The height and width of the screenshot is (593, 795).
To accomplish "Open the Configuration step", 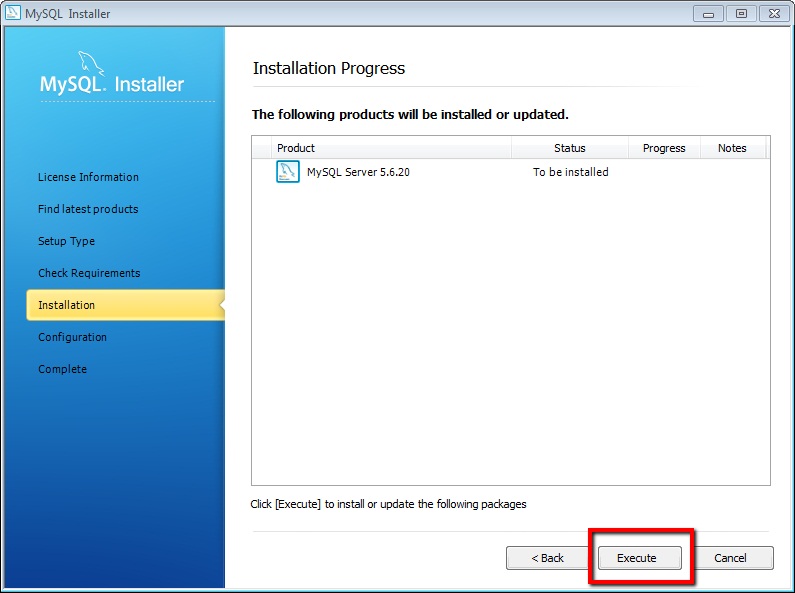I will point(73,337).
